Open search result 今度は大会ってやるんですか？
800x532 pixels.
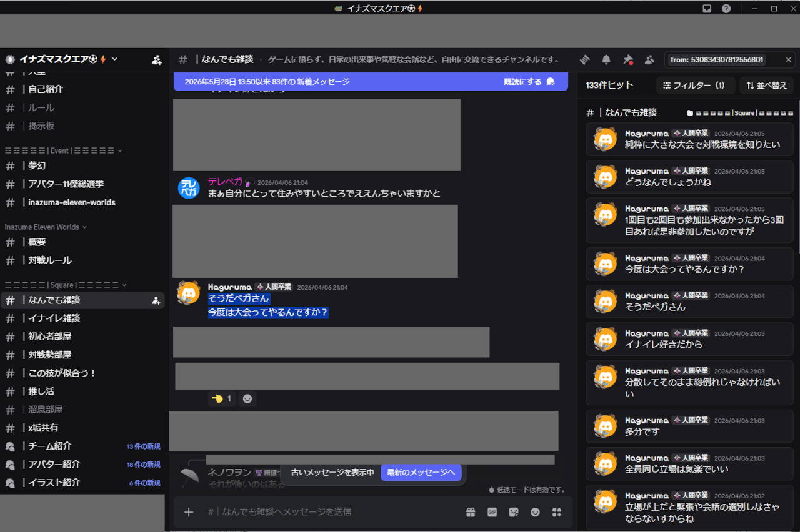pyautogui.click(x=689, y=264)
